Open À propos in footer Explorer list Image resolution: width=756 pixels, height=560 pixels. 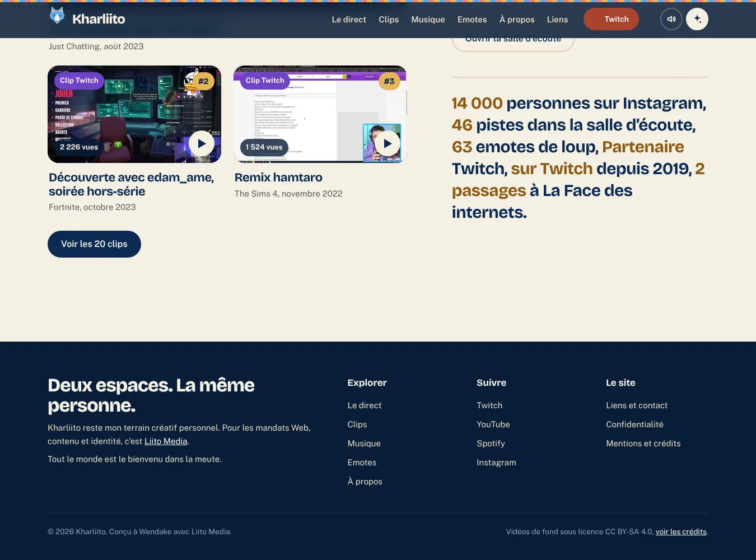pyautogui.click(x=365, y=482)
